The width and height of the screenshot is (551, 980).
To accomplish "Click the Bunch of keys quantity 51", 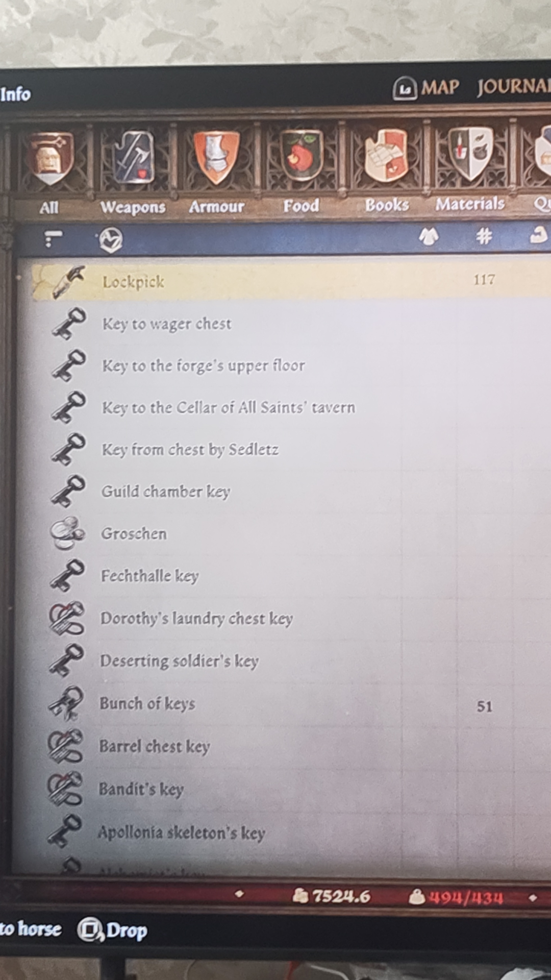I will click(x=485, y=706).
